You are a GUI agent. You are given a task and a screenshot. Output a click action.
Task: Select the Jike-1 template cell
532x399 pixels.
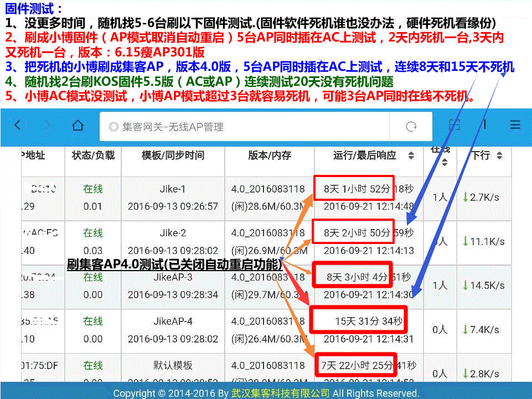(173, 189)
